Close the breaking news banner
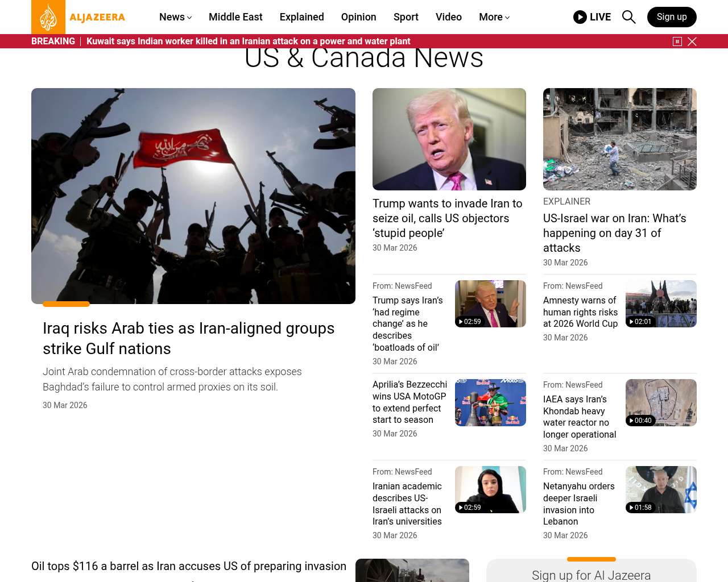This screenshot has width=728, height=582. pyautogui.click(x=692, y=41)
